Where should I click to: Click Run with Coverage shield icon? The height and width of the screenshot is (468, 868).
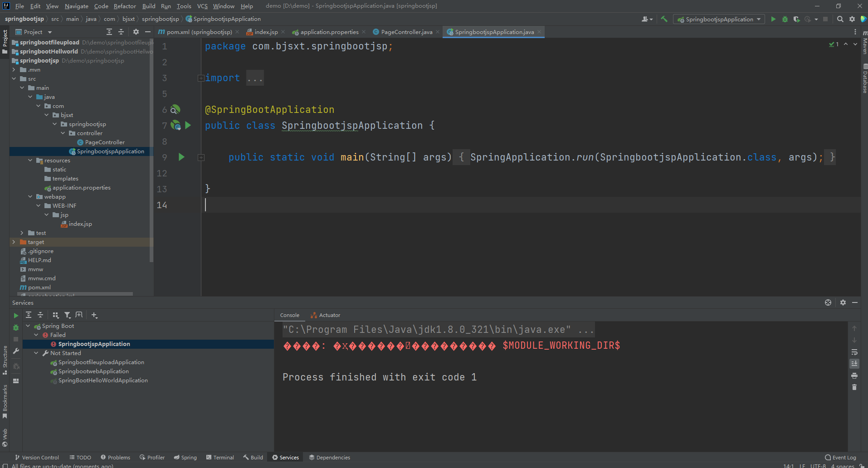point(796,19)
